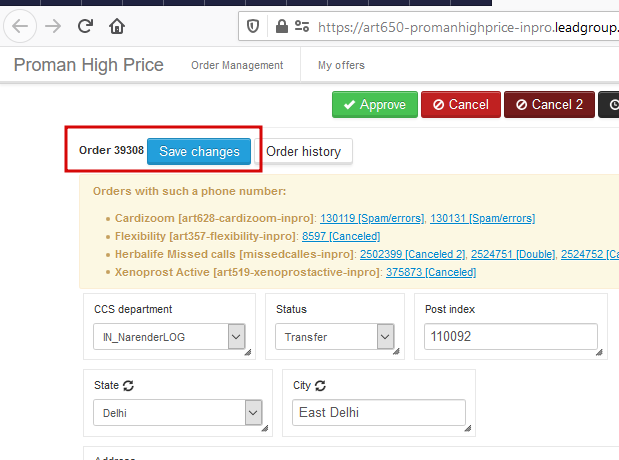Open Cardizoom order 130119 link
The image size is (619, 460).
point(338,218)
